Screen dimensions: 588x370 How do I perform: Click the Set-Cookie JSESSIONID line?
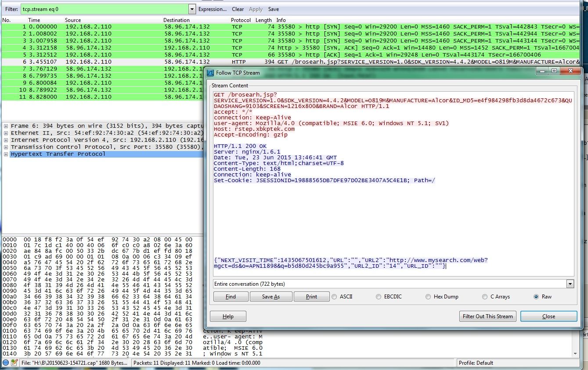[325, 180]
